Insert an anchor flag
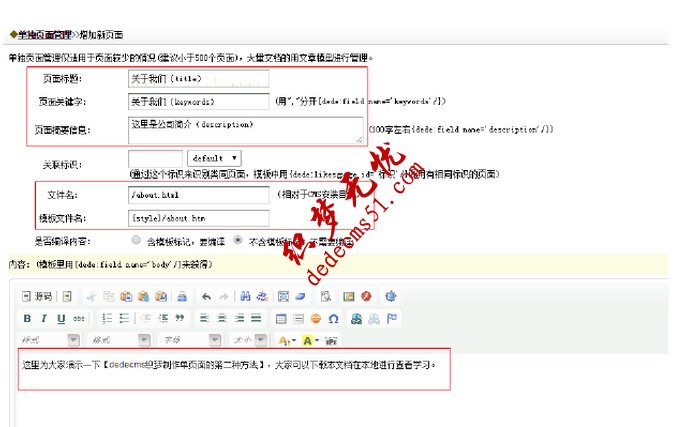The height and width of the screenshot is (427, 700). (392, 318)
